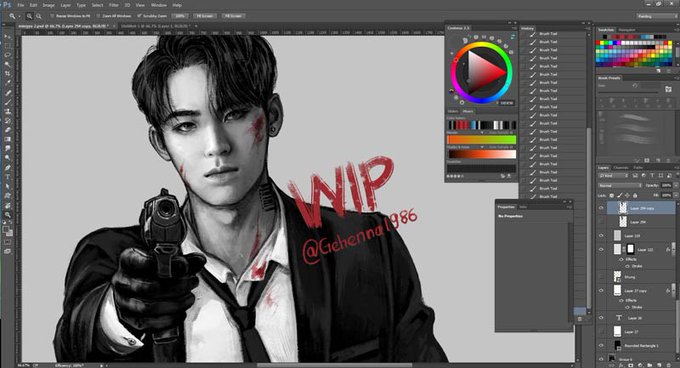Screen dimensions: 680x368
Task: Click the Delete Layer trash icon
Action: (670, 365)
